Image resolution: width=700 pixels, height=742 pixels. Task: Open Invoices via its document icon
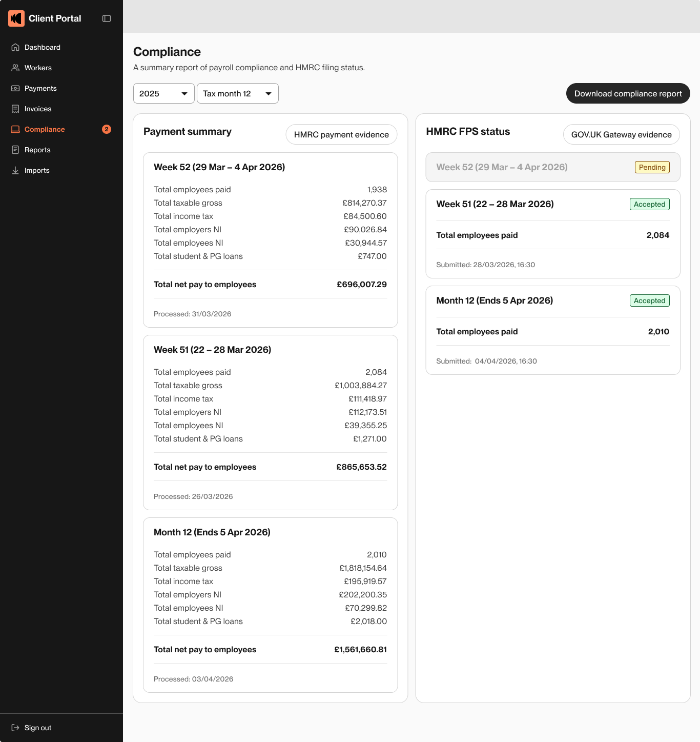click(x=16, y=109)
